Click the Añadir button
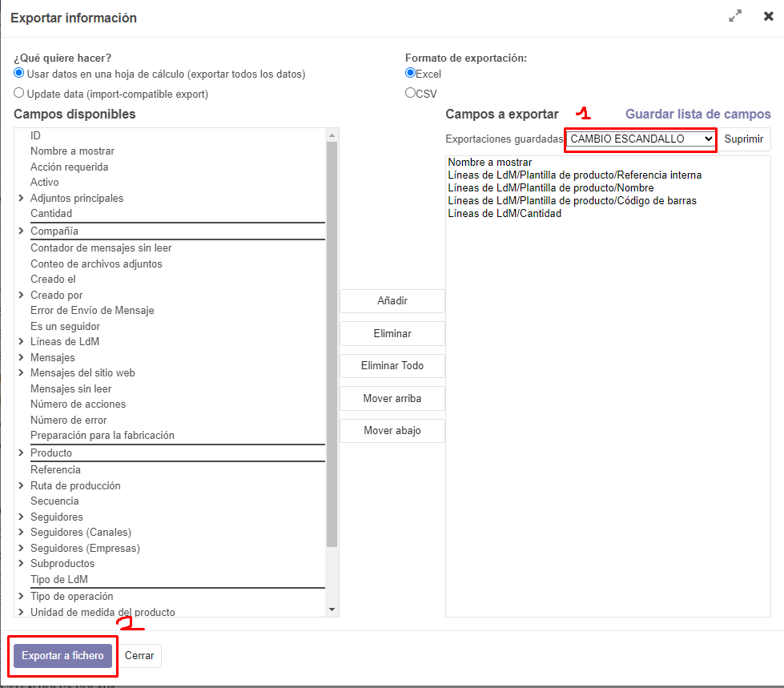This screenshot has height=688, width=784. click(392, 300)
